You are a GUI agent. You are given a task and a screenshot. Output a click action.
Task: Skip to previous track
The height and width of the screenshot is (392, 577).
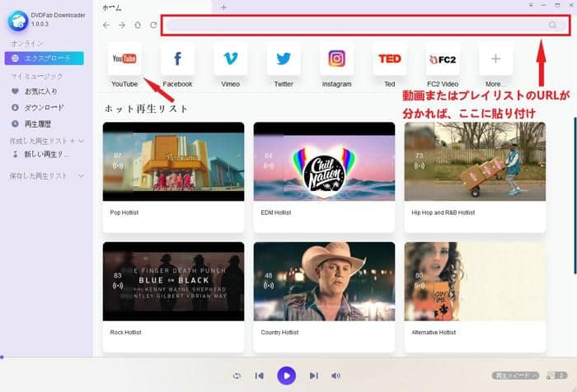260,376
